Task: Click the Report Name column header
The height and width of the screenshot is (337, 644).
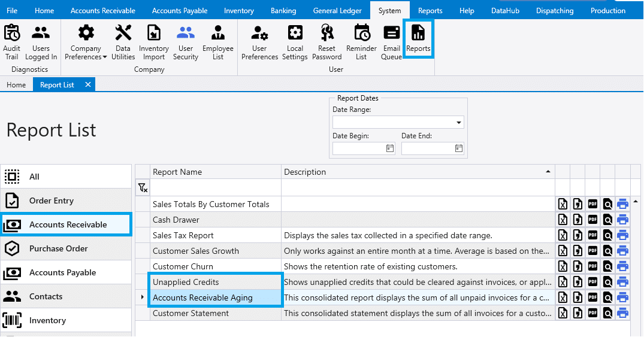Action: pos(216,172)
